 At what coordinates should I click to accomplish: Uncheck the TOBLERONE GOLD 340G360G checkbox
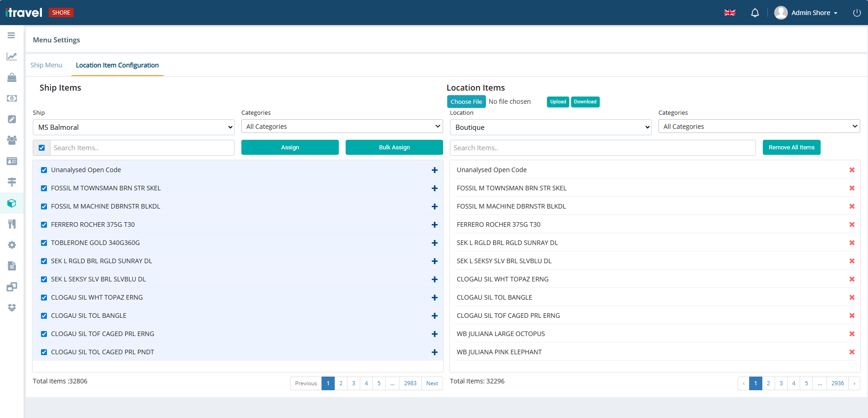point(44,243)
